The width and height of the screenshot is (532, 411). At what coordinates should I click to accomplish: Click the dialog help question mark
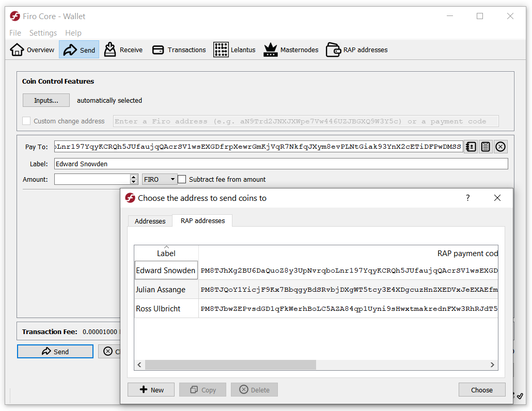coord(468,198)
